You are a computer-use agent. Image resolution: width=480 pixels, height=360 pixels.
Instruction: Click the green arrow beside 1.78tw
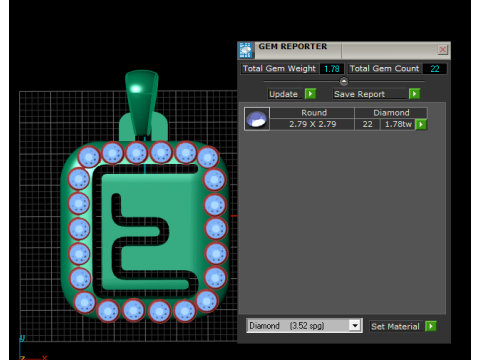[x=421, y=125]
